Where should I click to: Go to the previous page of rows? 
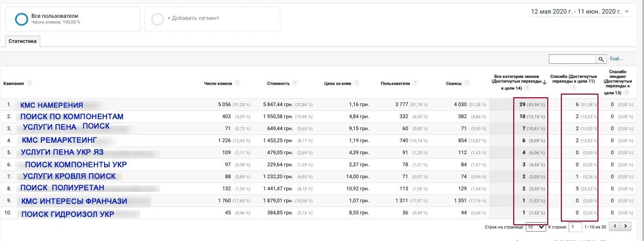pyautogui.click(x=615, y=227)
